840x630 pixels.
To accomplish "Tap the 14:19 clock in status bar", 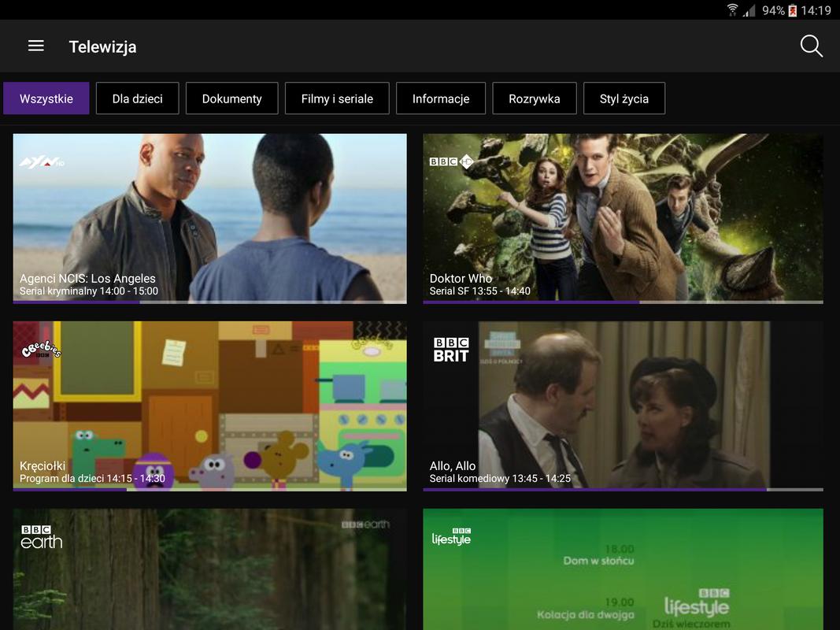I will (816, 11).
